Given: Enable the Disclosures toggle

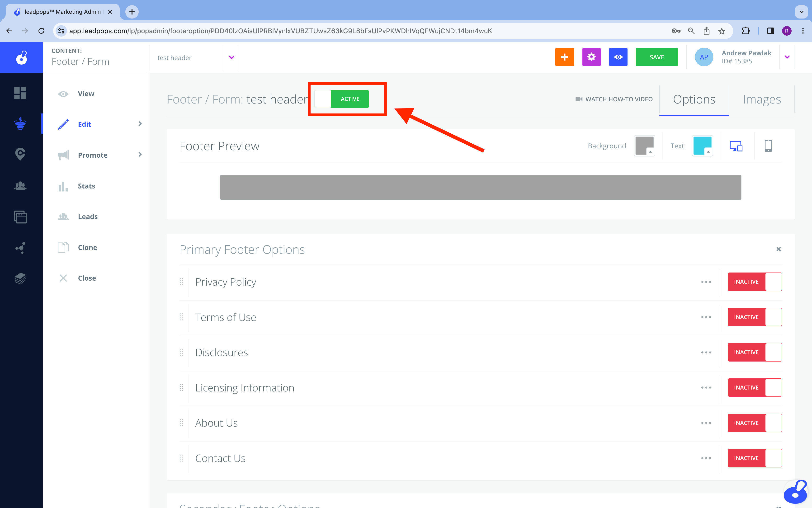Looking at the screenshot, I should pos(755,353).
